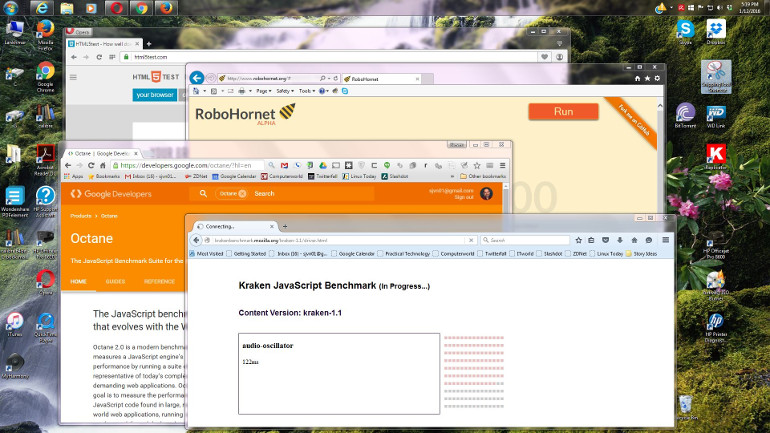Open the HOME tab on Octane page
This screenshot has width=770, height=433.
[x=78, y=282]
